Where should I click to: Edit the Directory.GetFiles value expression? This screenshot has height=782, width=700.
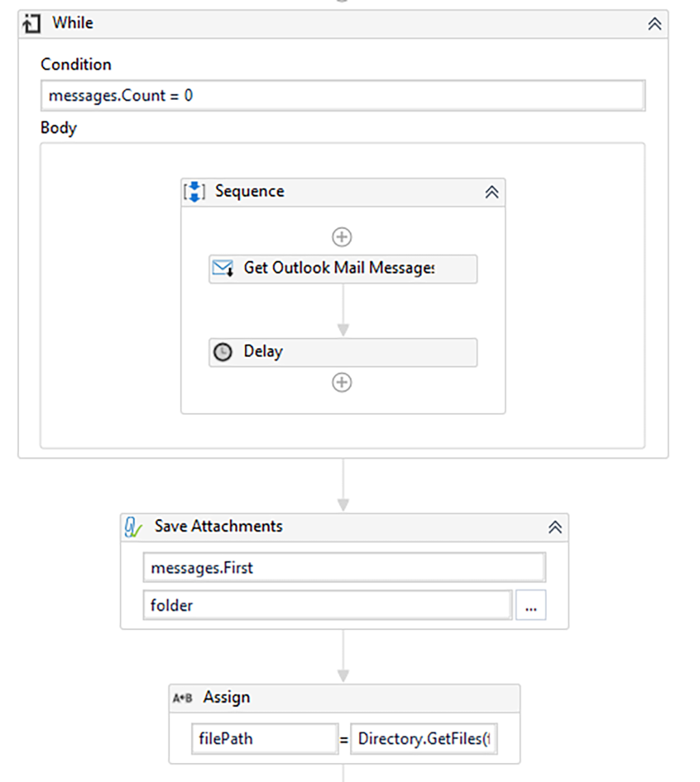[424, 739]
